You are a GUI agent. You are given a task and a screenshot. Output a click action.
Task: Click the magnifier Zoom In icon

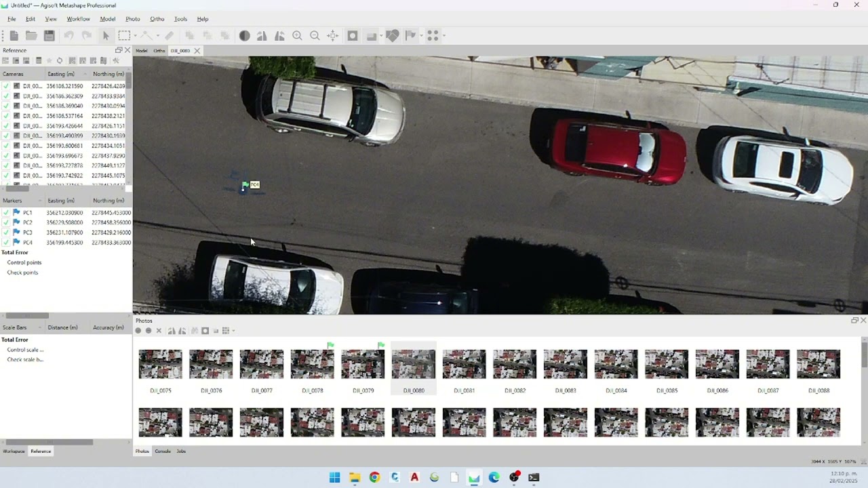click(297, 35)
